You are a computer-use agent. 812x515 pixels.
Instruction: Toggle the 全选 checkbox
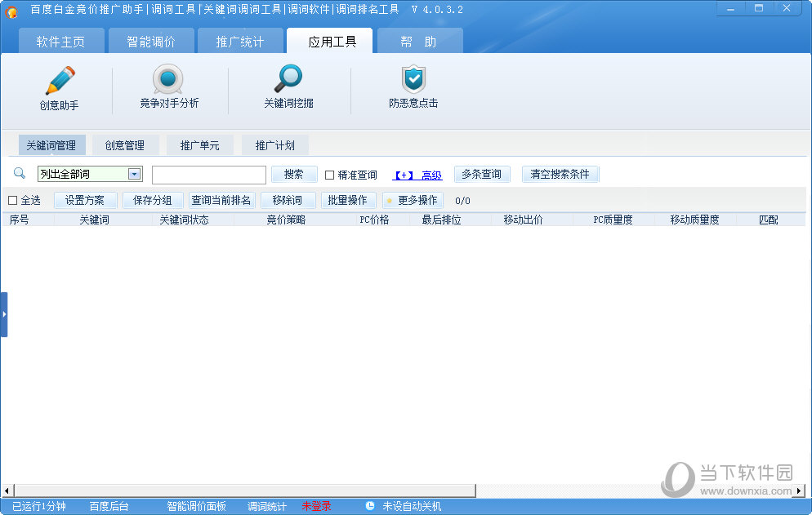(13, 200)
